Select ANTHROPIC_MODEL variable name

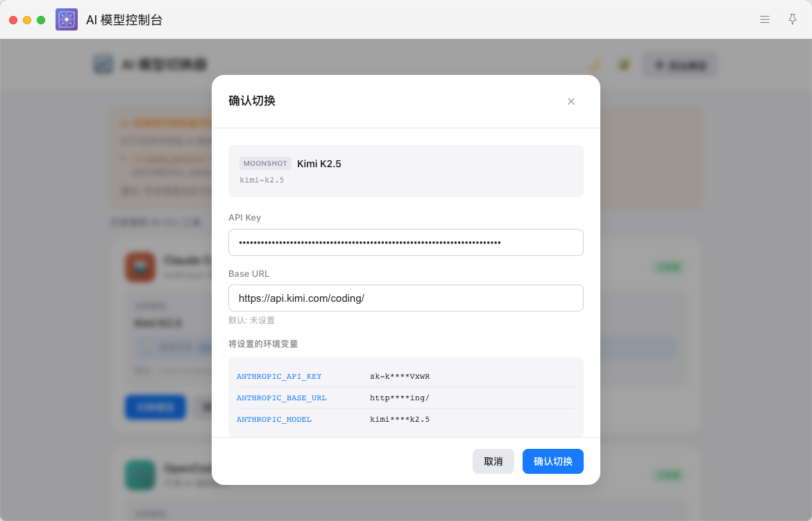click(x=274, y=420)
